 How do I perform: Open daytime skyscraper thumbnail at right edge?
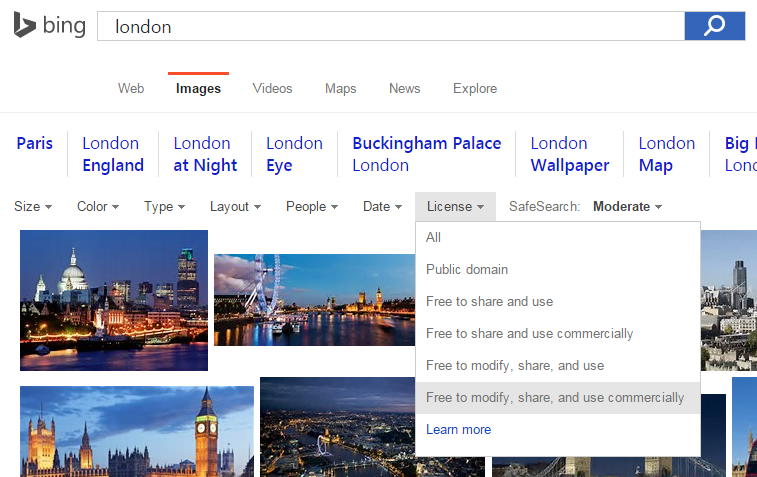[x=729, y=300]
